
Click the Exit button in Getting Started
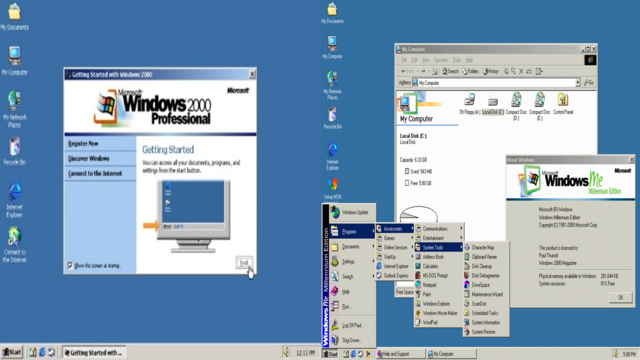click(x=244, y=262)
